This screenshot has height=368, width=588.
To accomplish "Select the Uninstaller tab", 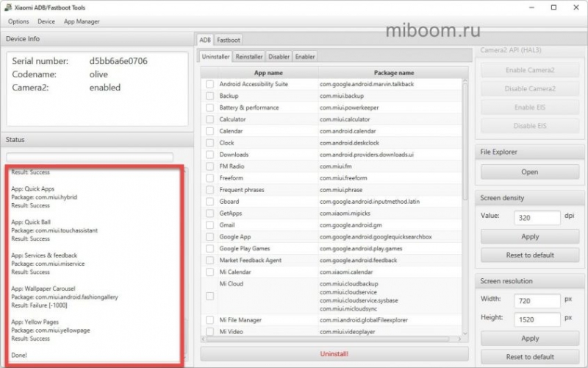I will coord(215,57).
